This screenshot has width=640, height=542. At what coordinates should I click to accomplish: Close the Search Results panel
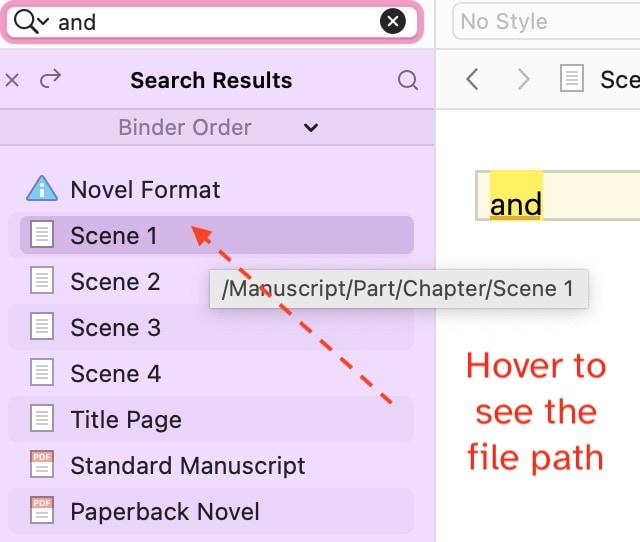(x=12, y=80)
